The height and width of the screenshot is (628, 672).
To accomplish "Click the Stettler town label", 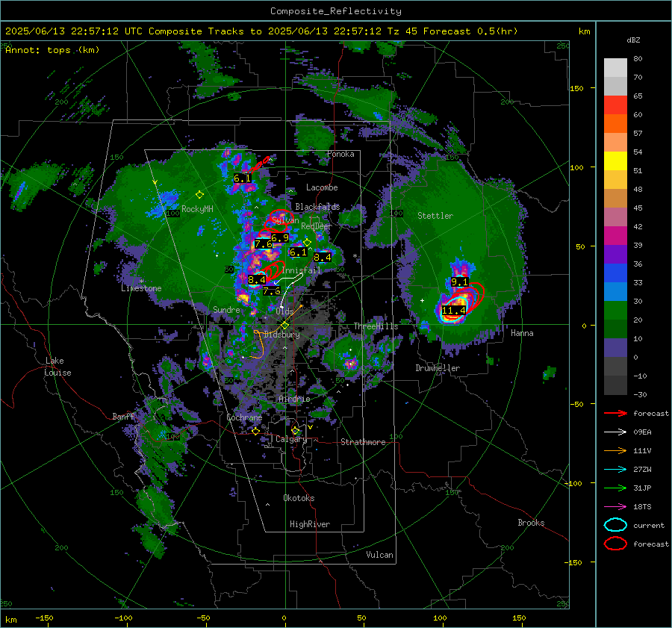I will tap(435, 216).
